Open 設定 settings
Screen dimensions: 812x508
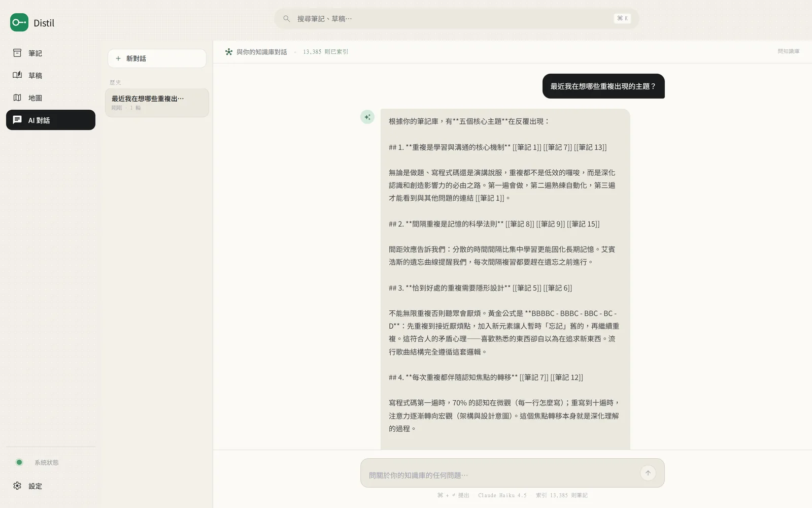tap(51, 486)
